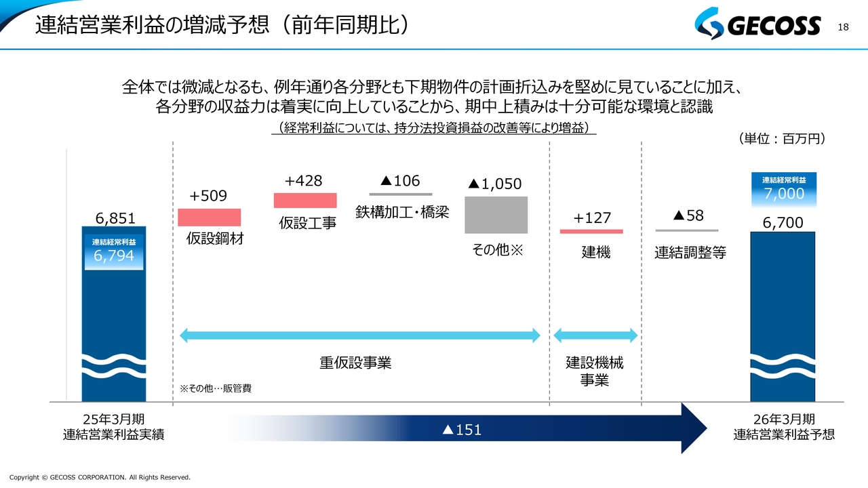868x488 pixels.
Task: Click the 6,851 blue bar for 25年3月期
Action: (x=113, y=317)
